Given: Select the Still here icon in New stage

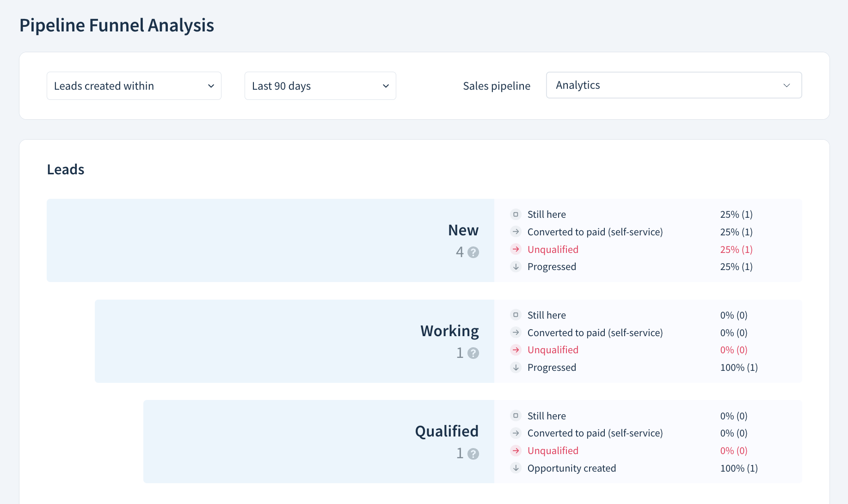Looking at the screenshot, I should [x=515, y=214].
